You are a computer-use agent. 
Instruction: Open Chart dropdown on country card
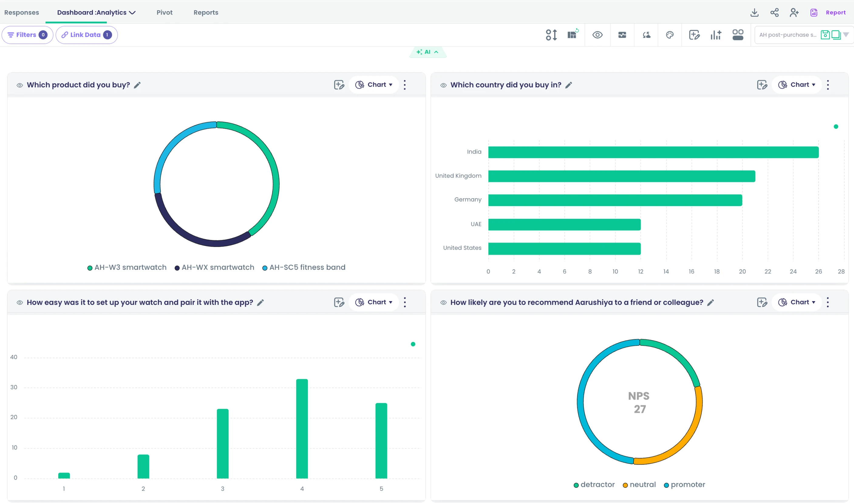point(797,85)
